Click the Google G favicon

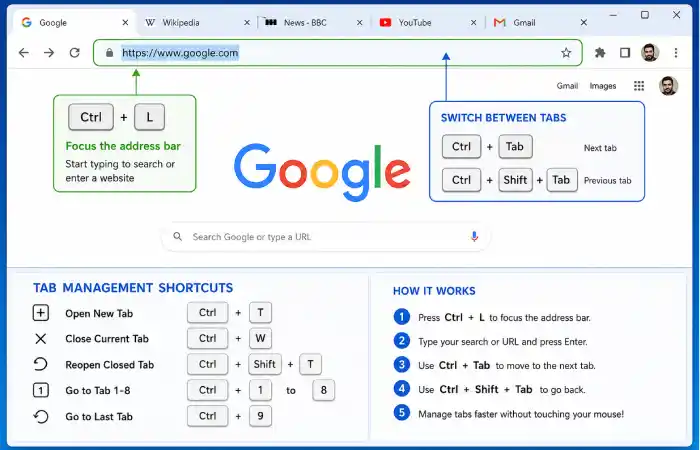26,22
